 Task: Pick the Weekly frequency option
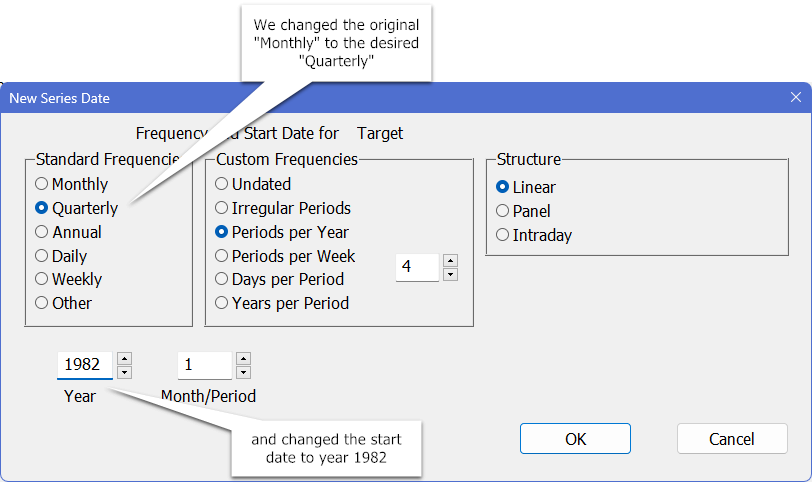(x=42, y=279)
